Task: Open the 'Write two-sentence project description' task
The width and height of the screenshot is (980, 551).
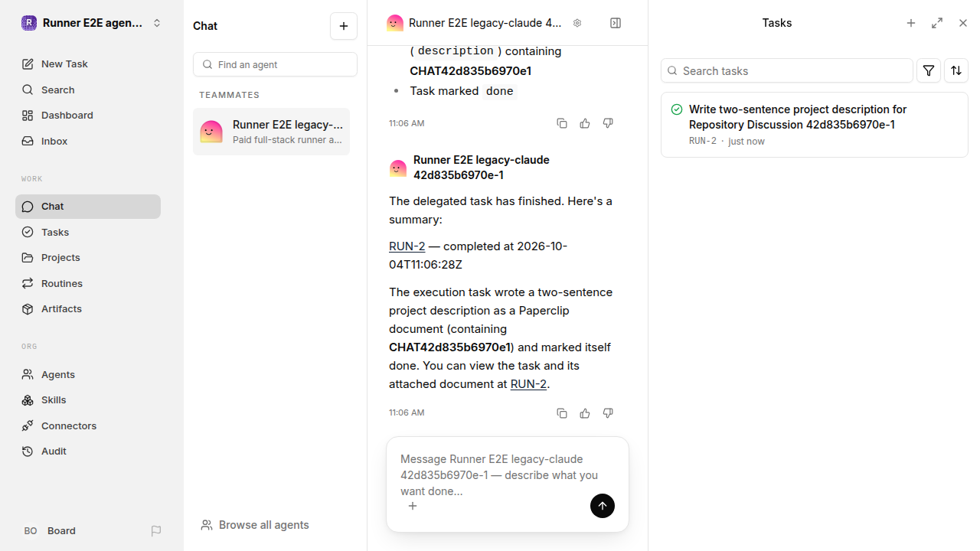Action: tap(815, 125)
